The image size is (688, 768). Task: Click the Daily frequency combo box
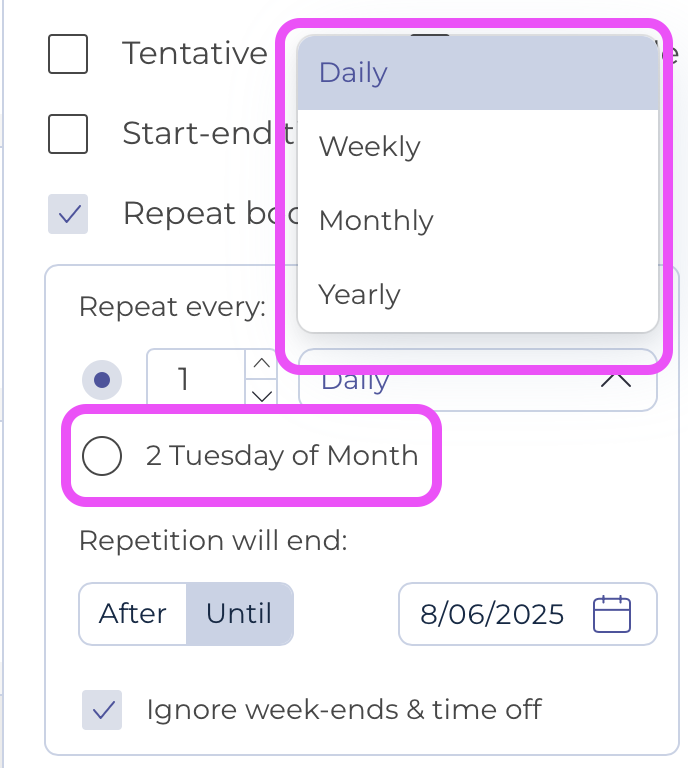477,380
